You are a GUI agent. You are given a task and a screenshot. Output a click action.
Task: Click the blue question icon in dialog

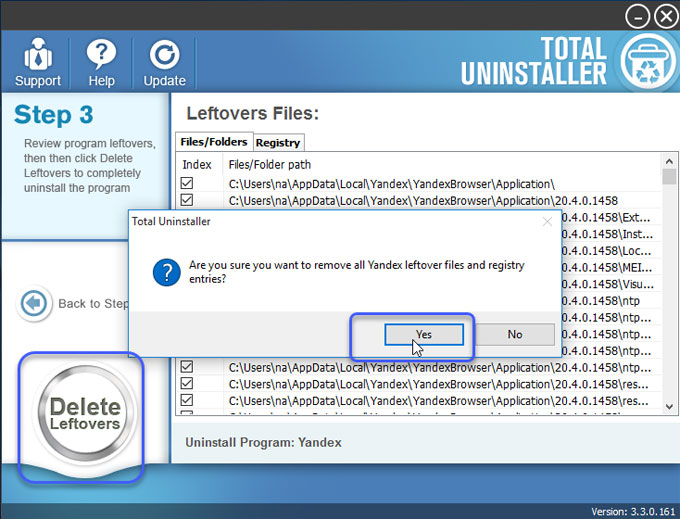[167, 272]
